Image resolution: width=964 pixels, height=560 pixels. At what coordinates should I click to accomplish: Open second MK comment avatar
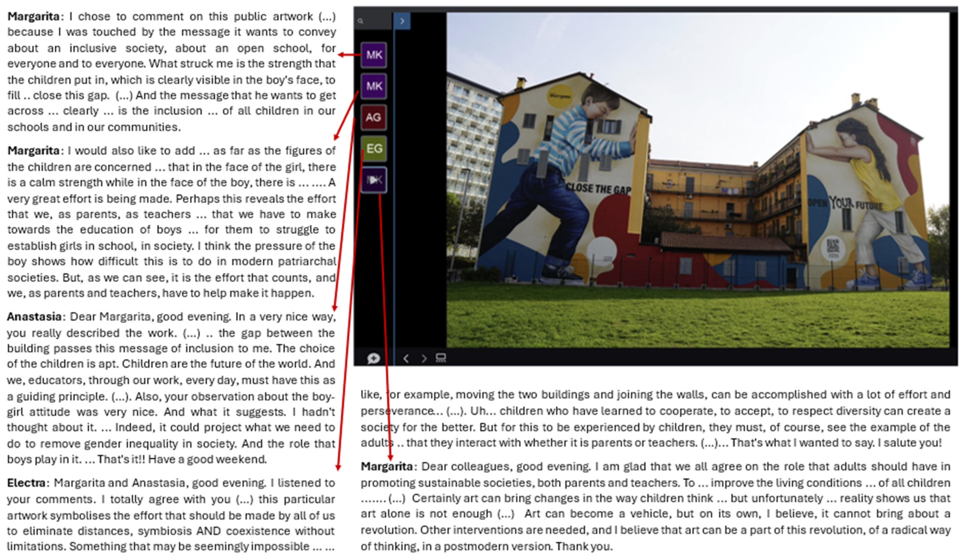[x=374, y=86]
